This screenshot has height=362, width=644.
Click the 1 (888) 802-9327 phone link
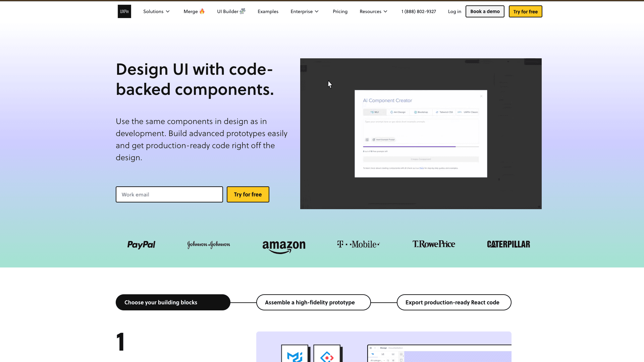[419, 11]
